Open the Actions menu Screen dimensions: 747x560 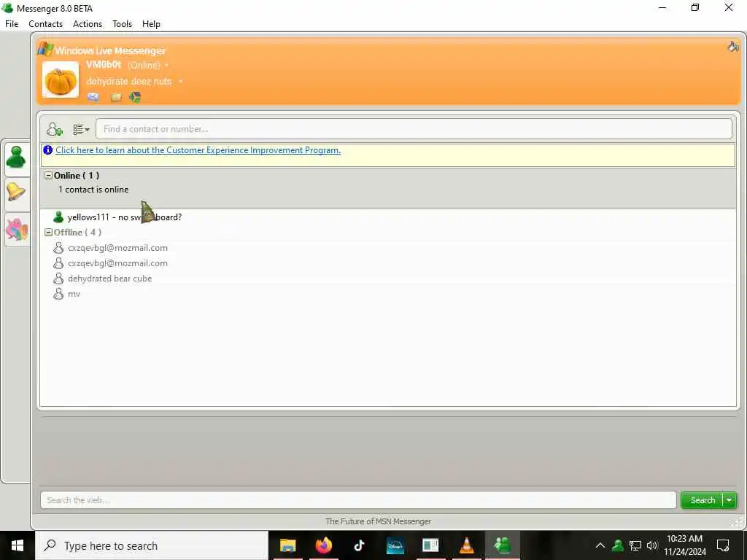(88, 24)
